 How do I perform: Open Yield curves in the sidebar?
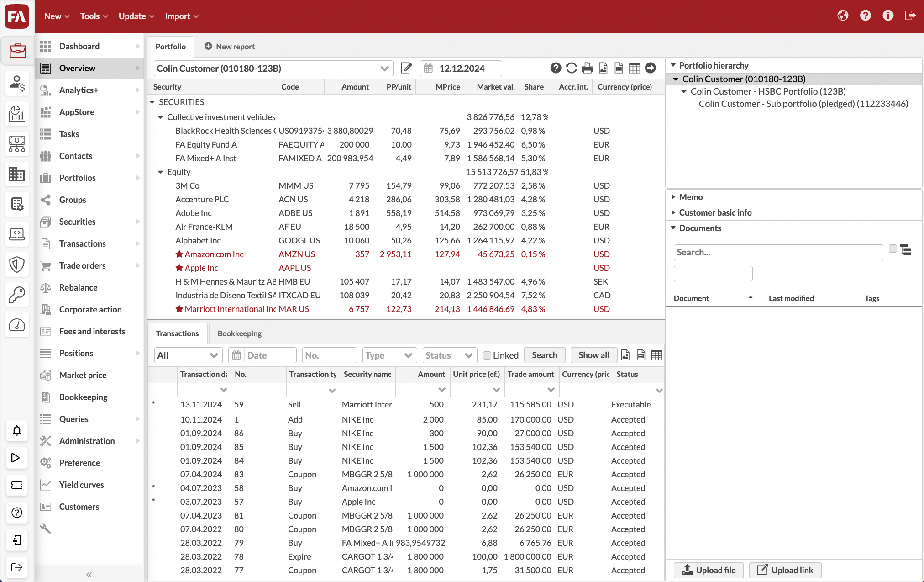(x=89, y=485)
